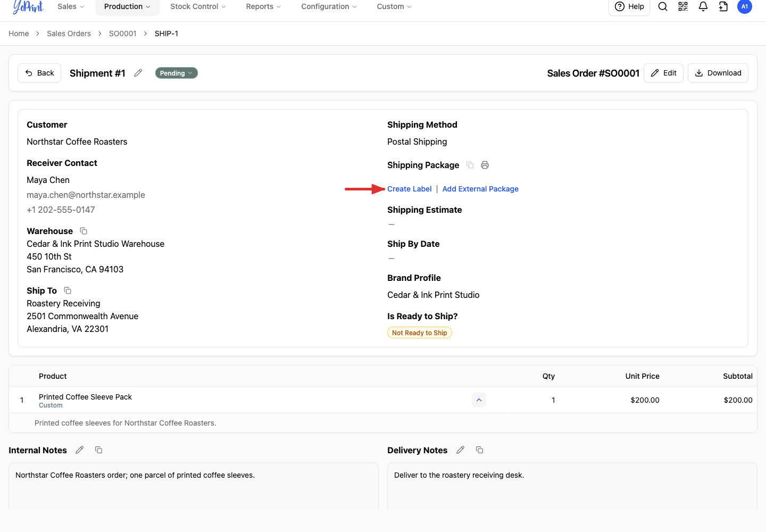Open the Reports menu
The height and width of the screenshot is (532, 766).
click(x=263, y=6)
